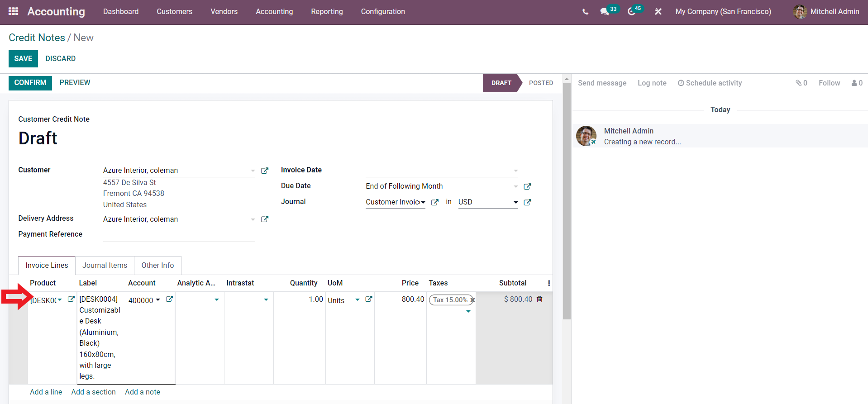Click Add a section link
The height and width of the screenshot is (404, 868).
pyautogui.click(x=94, y=392)
